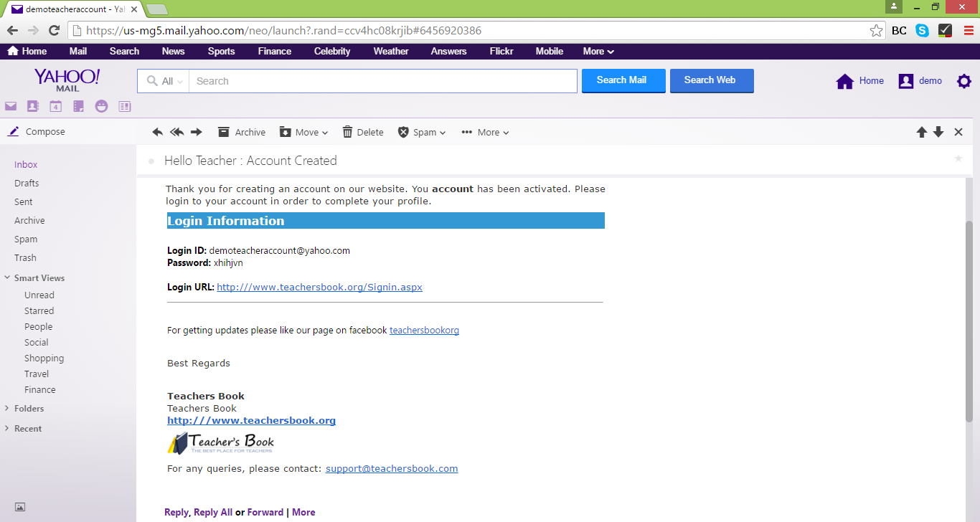Open the settings gear icon
This screenshot has height=522, width=980.
pyautogui.click(x=964, y=81)
